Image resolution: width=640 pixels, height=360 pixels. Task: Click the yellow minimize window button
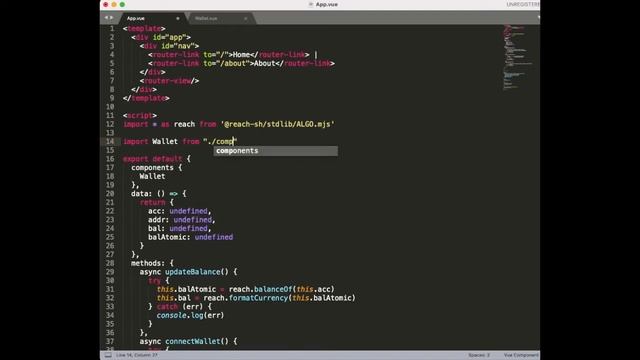point(114,4)
